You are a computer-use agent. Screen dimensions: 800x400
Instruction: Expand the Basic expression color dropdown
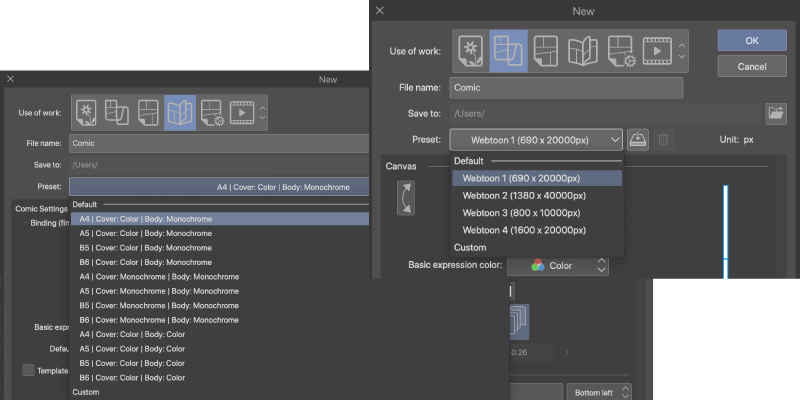(557, 266)
